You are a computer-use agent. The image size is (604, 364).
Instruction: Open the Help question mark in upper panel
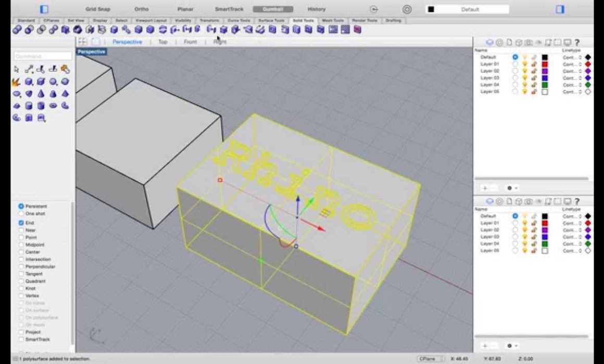pos(577,42)
